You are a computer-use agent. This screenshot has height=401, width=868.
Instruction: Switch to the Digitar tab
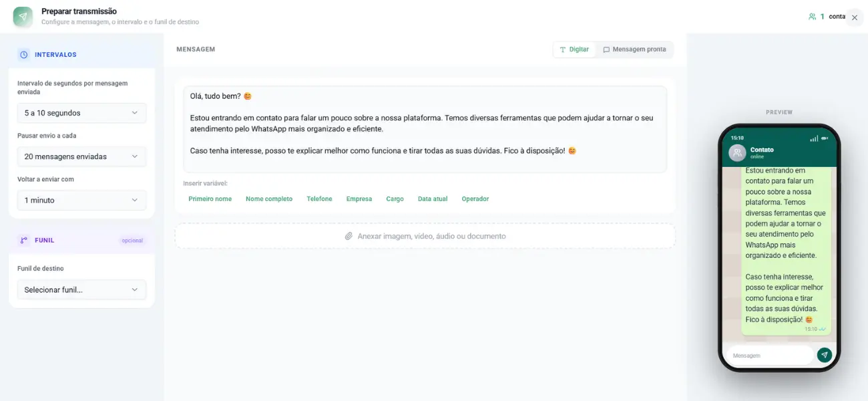[574, 49]
